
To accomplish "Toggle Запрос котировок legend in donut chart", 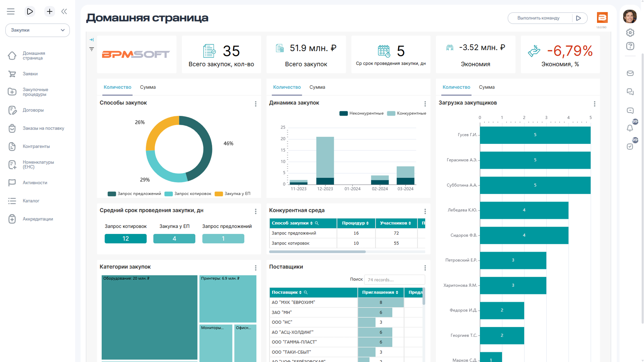I will (188, 194).
